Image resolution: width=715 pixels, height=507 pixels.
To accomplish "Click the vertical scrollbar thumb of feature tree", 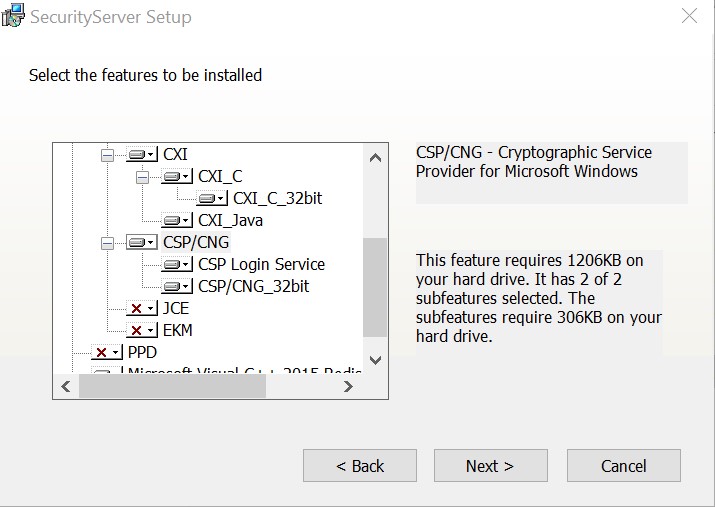I will point(375,287).
